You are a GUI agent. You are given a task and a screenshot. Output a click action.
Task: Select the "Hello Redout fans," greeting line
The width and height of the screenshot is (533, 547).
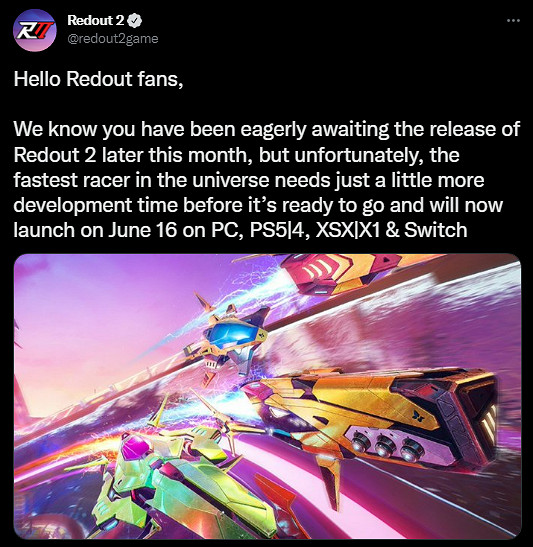tap(98, 79)
